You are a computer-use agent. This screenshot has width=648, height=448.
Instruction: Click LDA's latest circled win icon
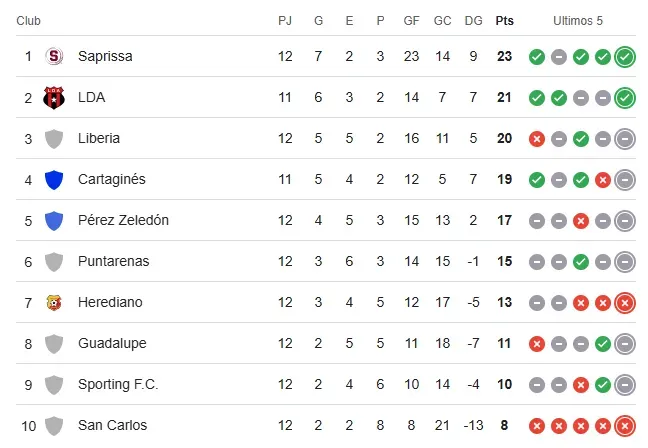(x=625, y=98)
